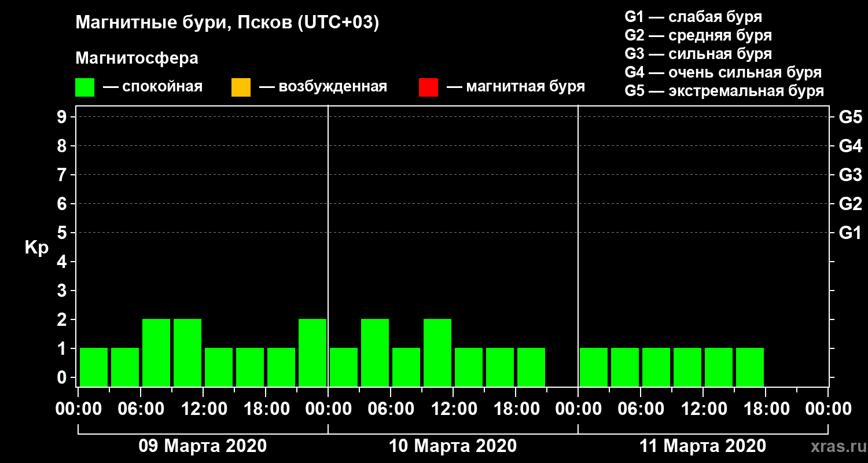Click the G4 label on the right axis

coord(850,146)
